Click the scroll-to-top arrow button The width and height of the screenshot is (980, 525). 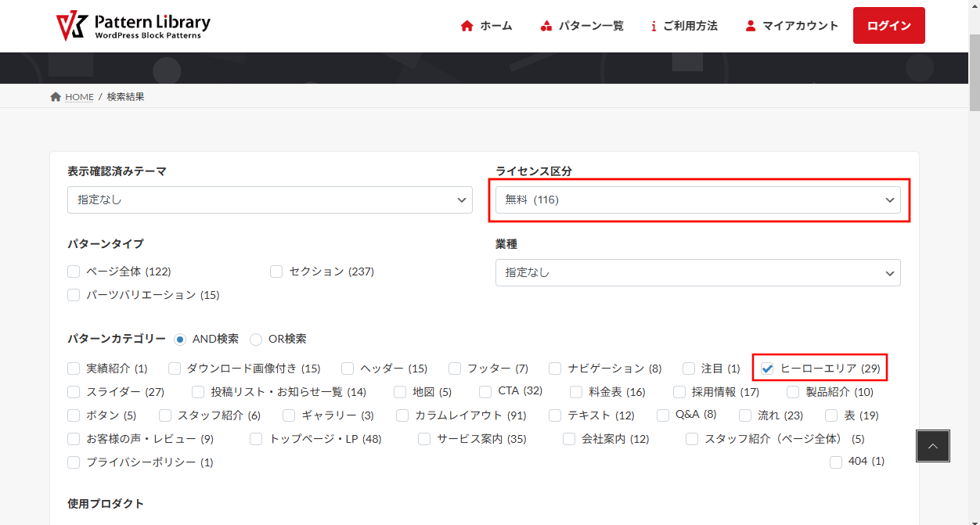click(932, 446)
